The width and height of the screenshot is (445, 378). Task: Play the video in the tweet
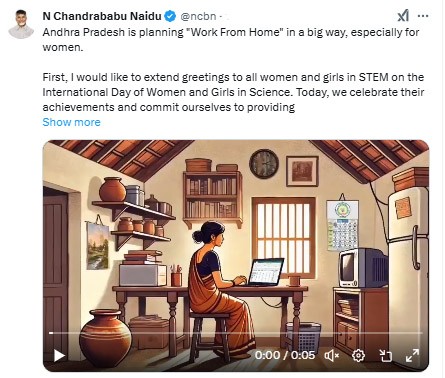click(59, 355)
